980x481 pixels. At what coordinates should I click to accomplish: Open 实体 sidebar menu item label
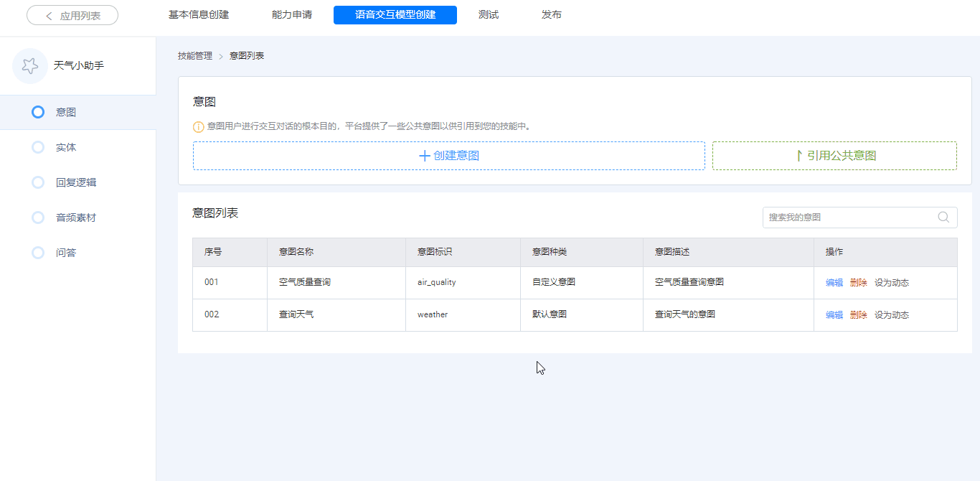[x=66, y=147]
